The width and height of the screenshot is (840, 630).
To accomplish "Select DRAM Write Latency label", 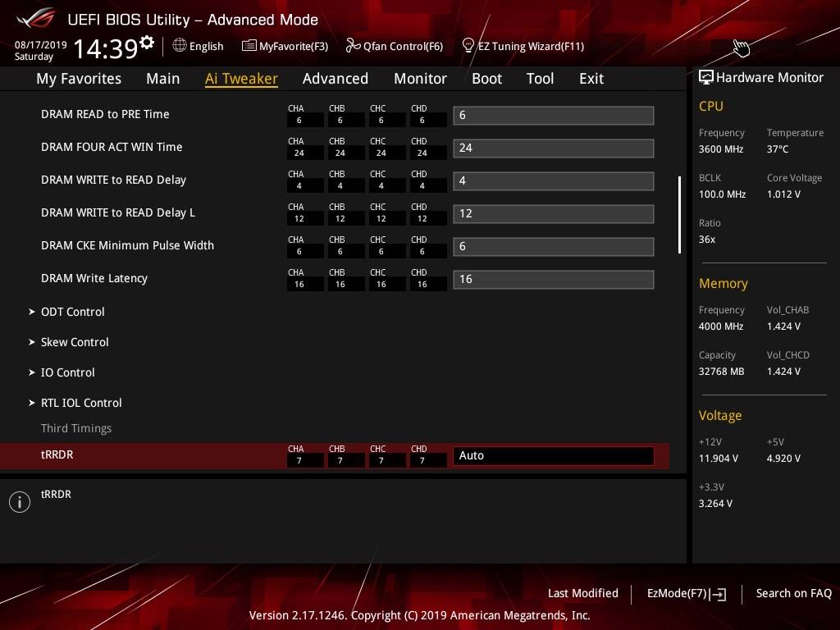I will tap(94, 279).
